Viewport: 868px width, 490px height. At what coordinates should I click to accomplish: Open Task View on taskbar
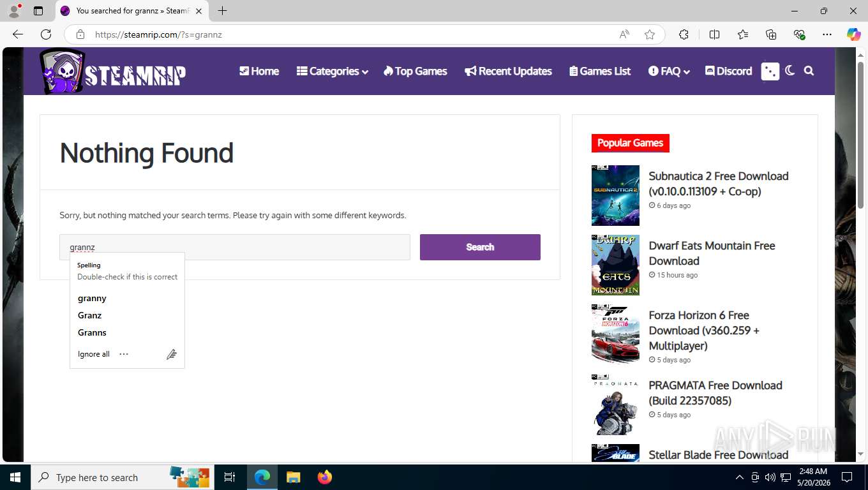pos(230,477)
